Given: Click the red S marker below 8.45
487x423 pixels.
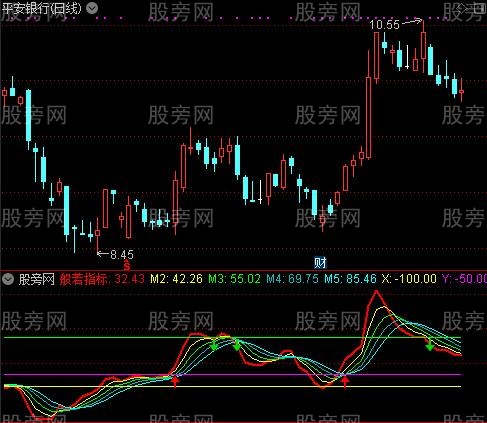Looking at the screenshot, I should (127, 266).
